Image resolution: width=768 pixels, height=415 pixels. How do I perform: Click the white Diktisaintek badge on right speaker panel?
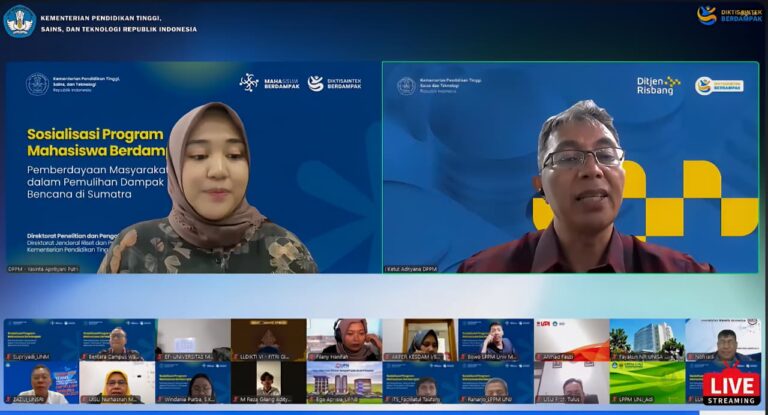[x=719, y=86]
